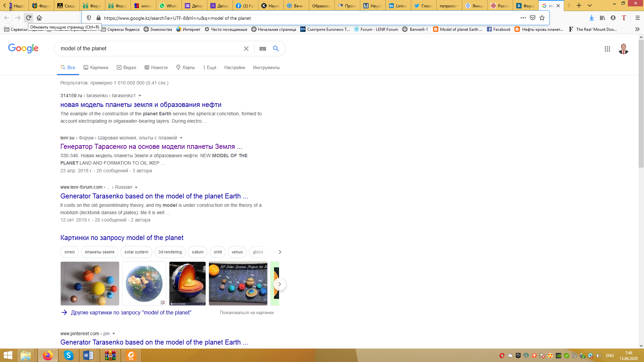Launch Microsoft Word from the taskbar

coord(88,355)
